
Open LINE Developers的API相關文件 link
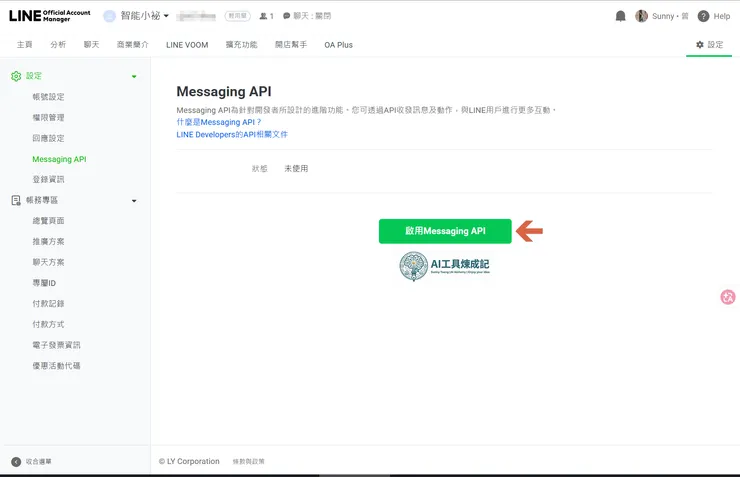(x=232, y=134)
